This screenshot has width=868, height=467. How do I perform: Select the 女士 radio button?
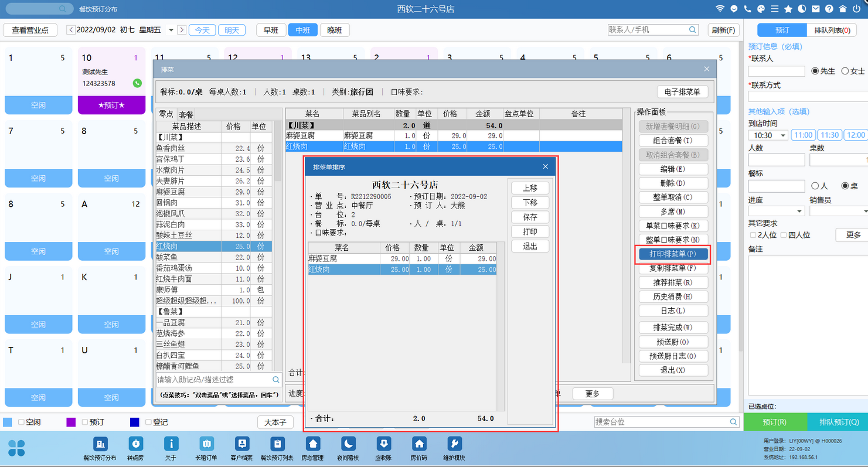[845, 71]
